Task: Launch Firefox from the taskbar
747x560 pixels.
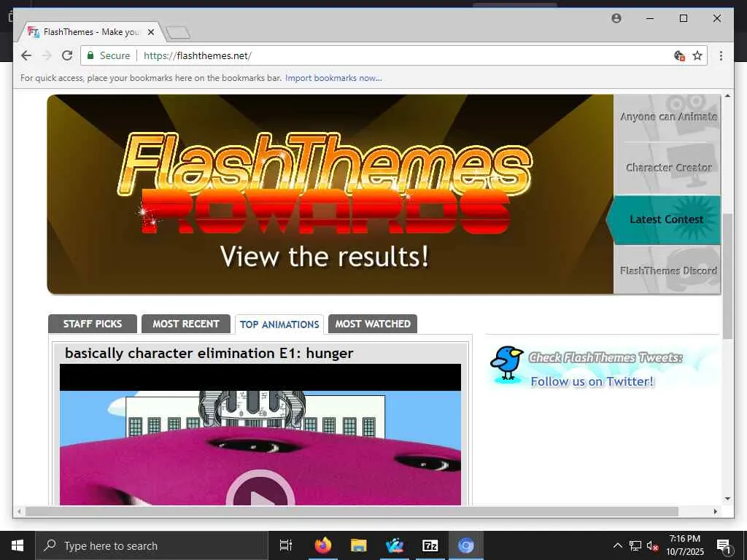Action: (x=322, y=545)
